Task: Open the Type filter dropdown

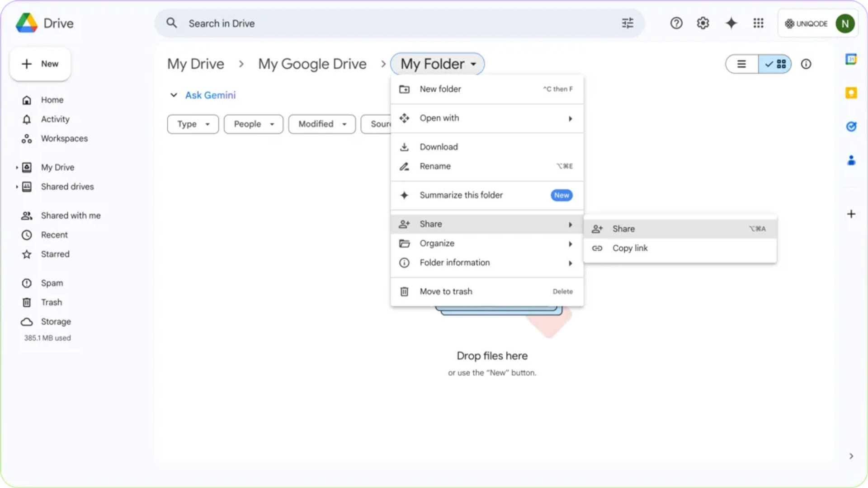Action: (x=193, y=124)
